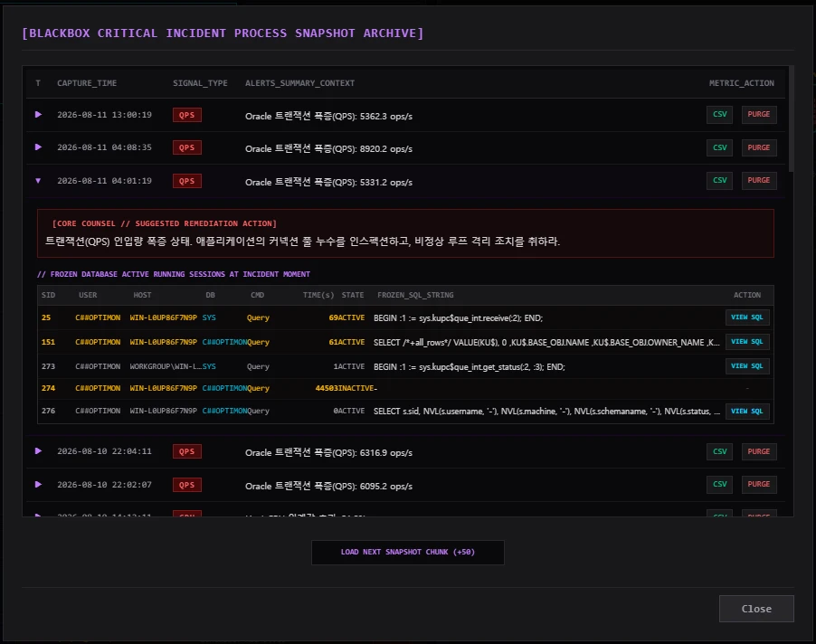Click SQL text starting 'SELECT /*+all_rows*/'

[546, 342]
